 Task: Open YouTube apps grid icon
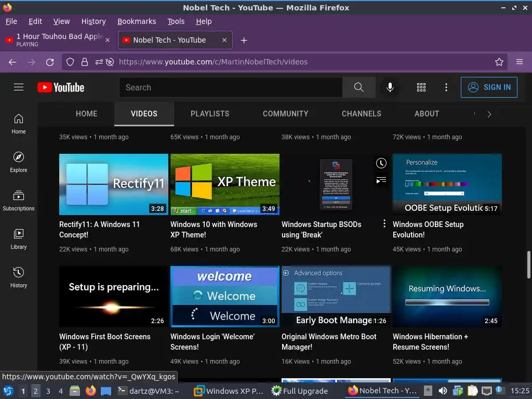[x=421, y=87]
